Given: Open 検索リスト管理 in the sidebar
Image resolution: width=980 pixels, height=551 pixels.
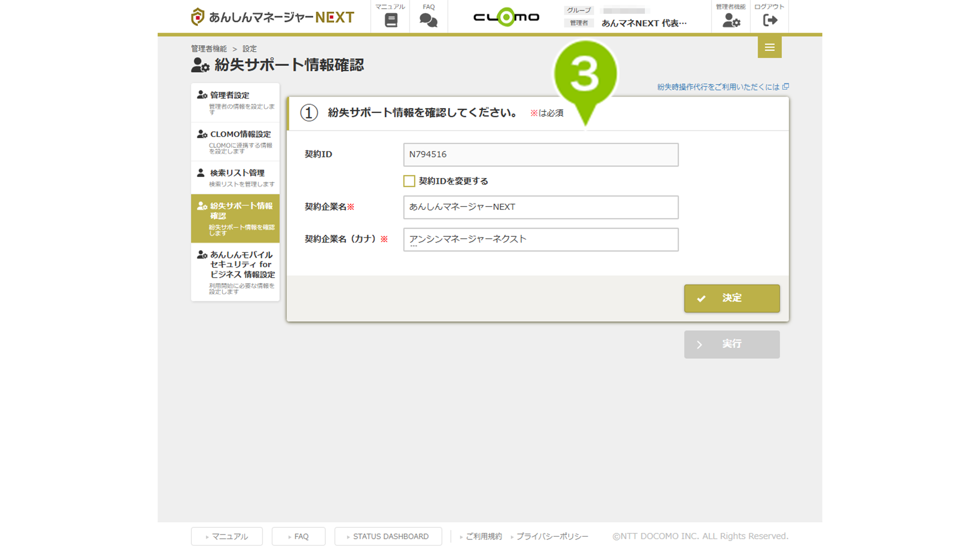Looking at the screenshot, I should pos(235,177).
